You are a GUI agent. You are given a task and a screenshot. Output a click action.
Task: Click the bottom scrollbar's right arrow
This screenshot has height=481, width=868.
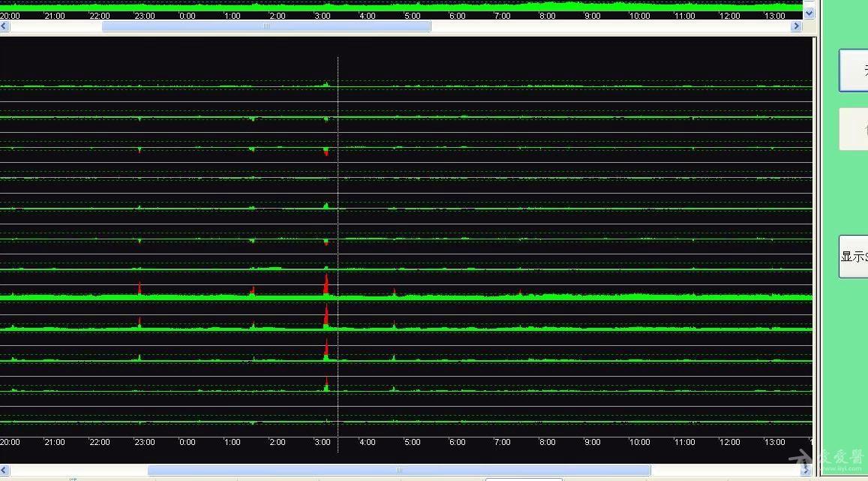tap(806, 470)
